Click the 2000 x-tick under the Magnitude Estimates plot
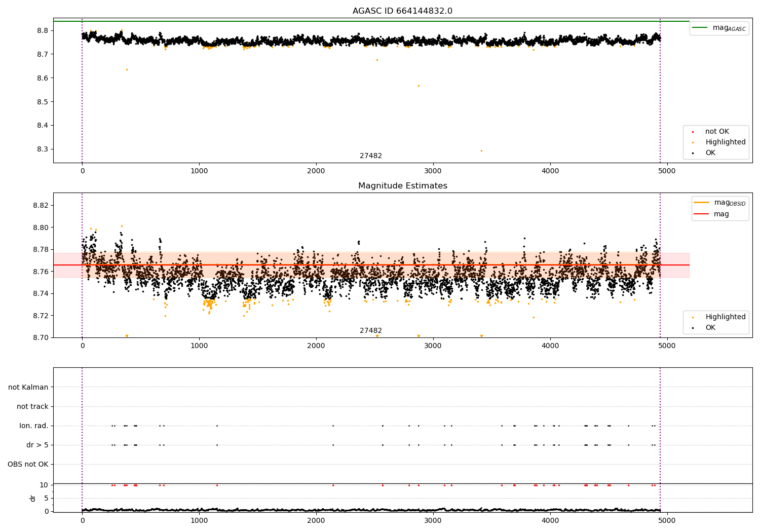The height and width of the screenshot is (532, 760). coord(316,346)
